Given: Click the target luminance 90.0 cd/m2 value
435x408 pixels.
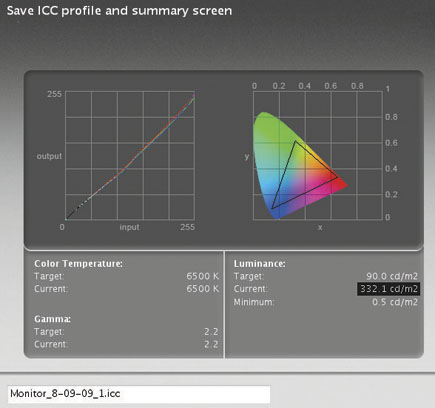Looking at the screenshot, I should [392, 276].
